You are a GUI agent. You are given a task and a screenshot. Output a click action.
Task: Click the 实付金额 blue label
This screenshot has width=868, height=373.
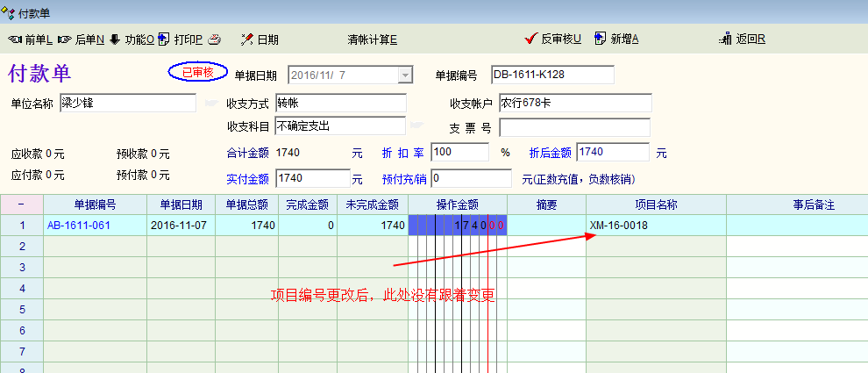(247, 179)
